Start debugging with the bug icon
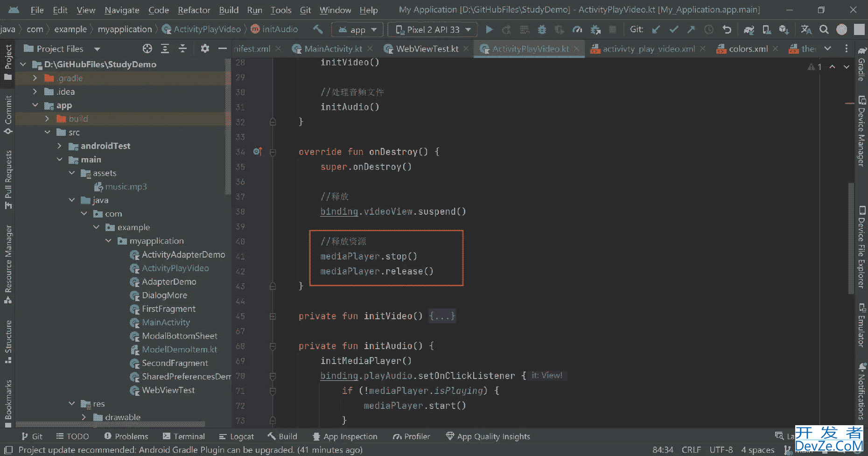 [x=542, y=29]
